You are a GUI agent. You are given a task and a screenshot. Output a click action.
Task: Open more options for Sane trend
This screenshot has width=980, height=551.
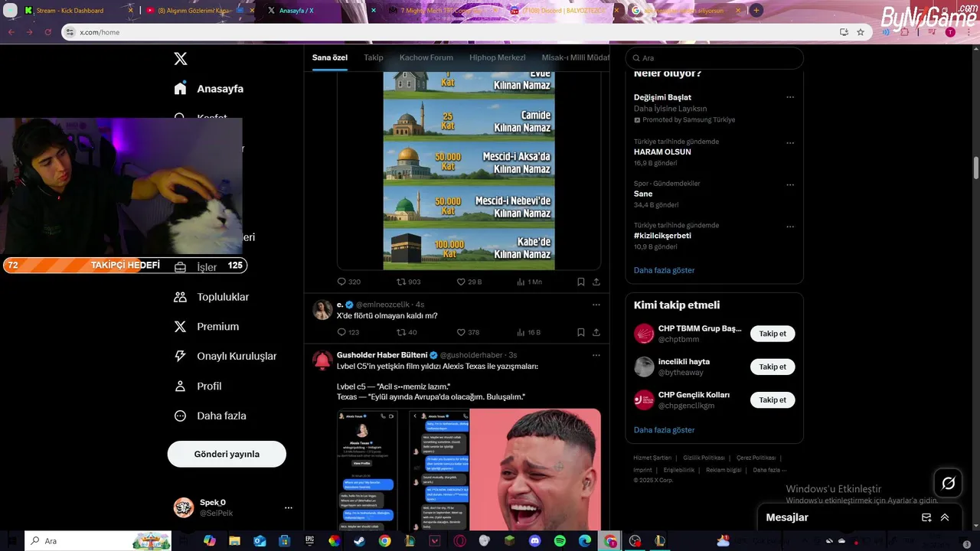pos(790,184)
